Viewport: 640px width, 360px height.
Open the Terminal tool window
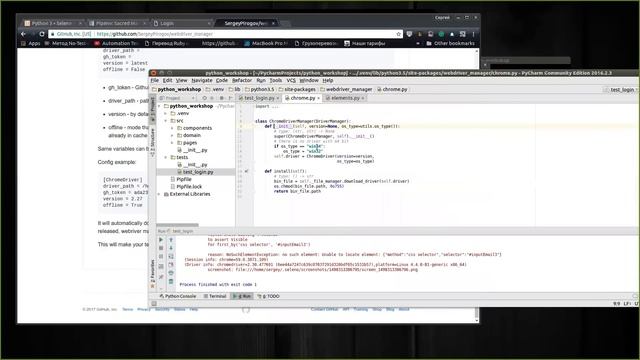[215, 296]
